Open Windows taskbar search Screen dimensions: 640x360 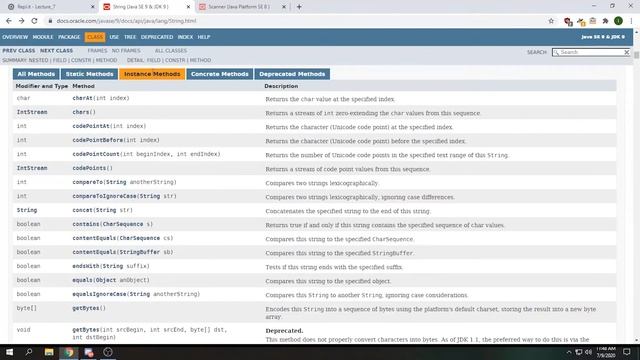pos(29,352)
